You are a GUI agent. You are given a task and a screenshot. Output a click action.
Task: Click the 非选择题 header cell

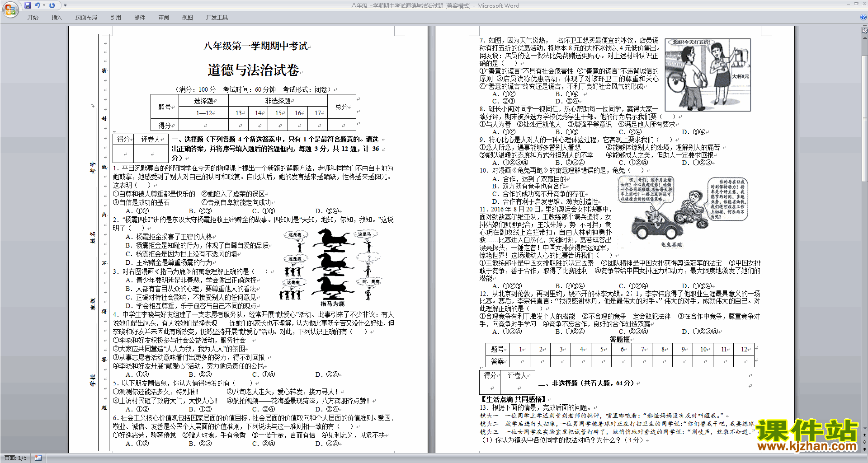point(278,101)
